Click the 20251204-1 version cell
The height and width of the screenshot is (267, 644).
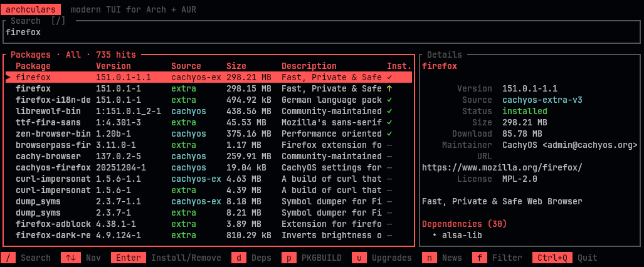[x=121, y=167]
